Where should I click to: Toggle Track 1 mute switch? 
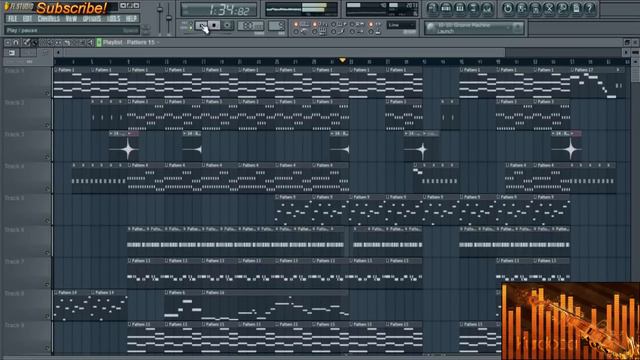point(47,93)
